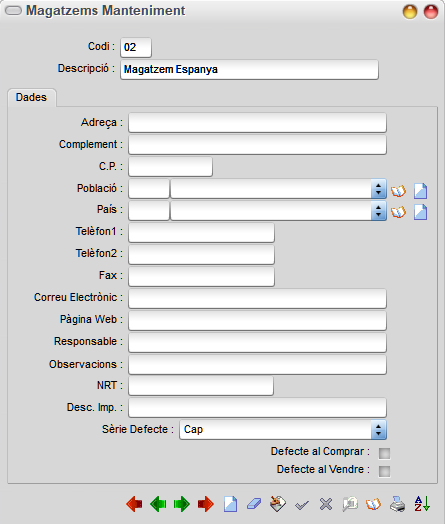Viewport: 445px width, 524px height.
Task: Click new document icon next to País
Action: tap(421, 212)
